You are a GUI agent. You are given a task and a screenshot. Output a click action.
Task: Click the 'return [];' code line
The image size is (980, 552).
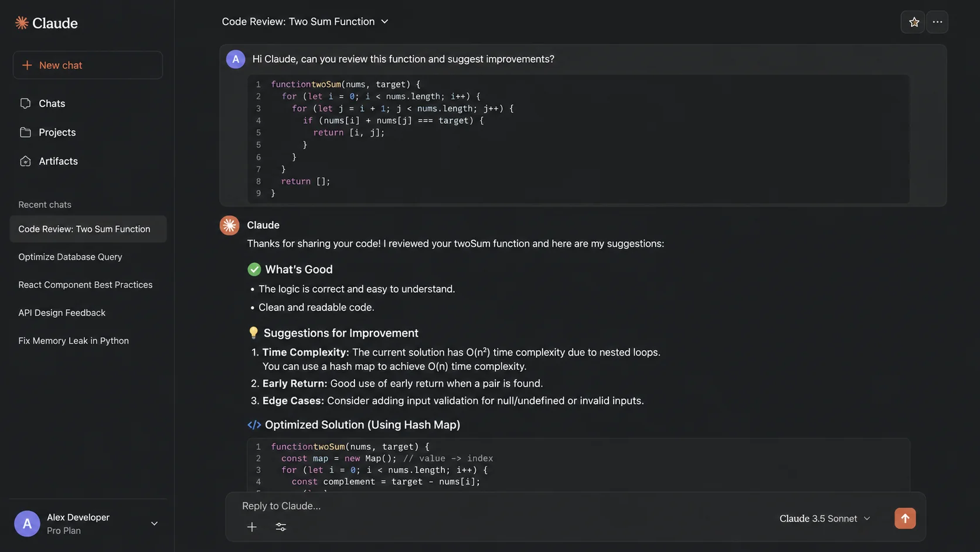(x=305, y=181)
